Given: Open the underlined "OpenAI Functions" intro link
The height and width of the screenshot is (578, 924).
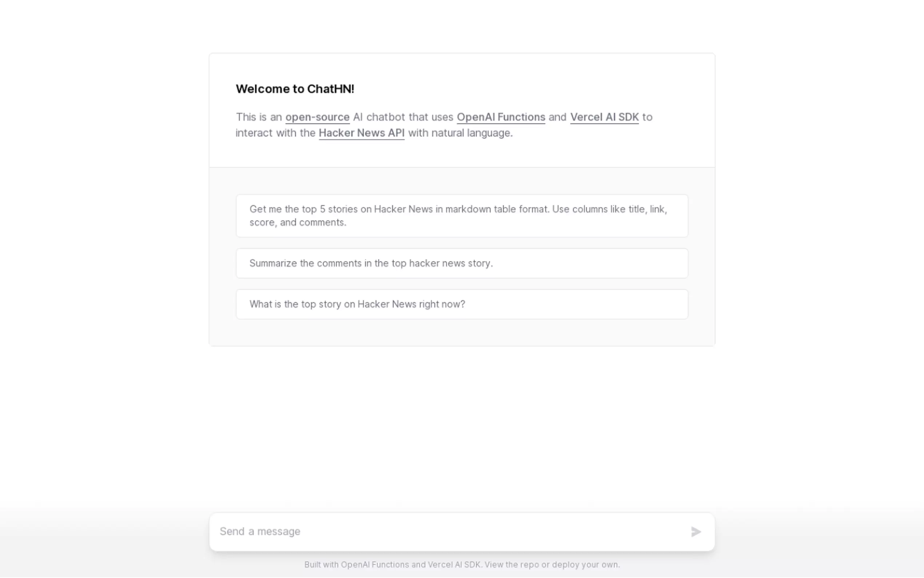Looking at the screenshot, I should point(501,117).
